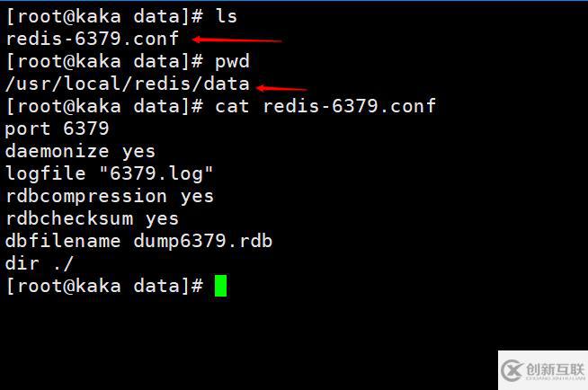
Task: Click the 'dbfilename dump6379.rdb' line
Action: (138, 241)
